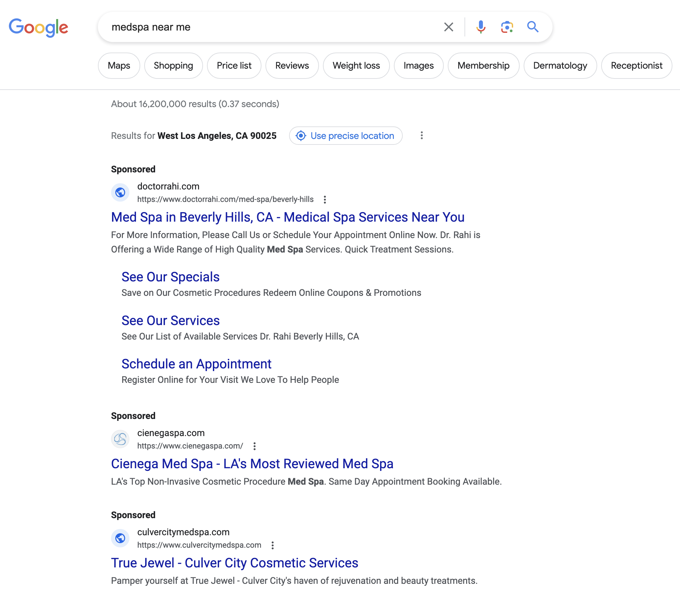Open the cienegaspa.com ad options menu
680x616 pixels.
pos(255,446)
